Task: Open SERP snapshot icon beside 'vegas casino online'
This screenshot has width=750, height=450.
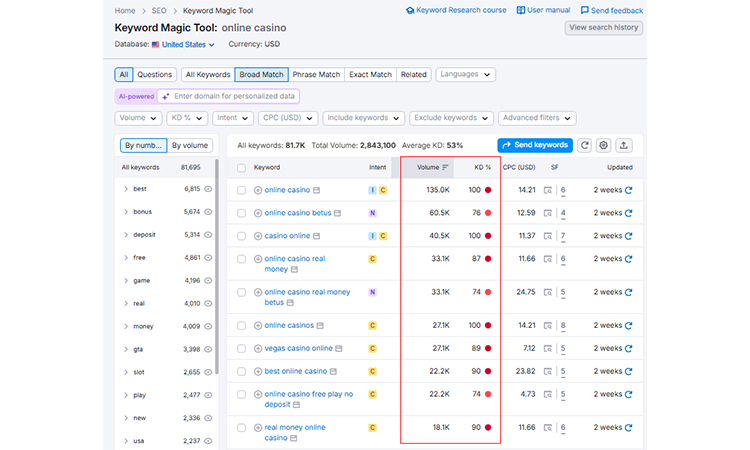Action: coord(339,349)
